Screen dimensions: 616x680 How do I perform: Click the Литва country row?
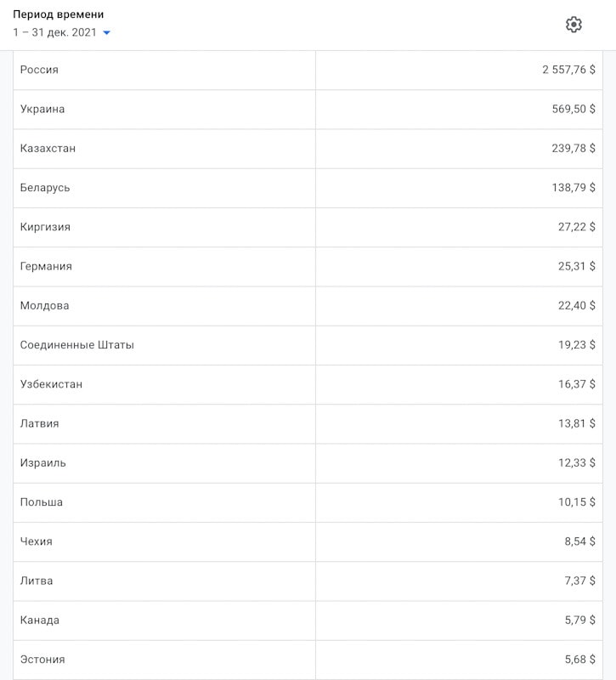(x=308, y=581)
